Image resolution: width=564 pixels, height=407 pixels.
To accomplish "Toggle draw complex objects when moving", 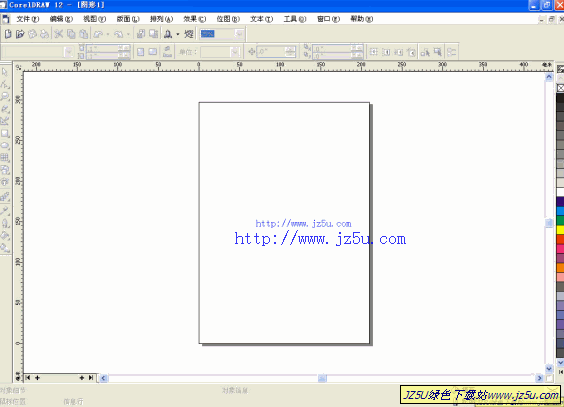I will coord(425,52).
